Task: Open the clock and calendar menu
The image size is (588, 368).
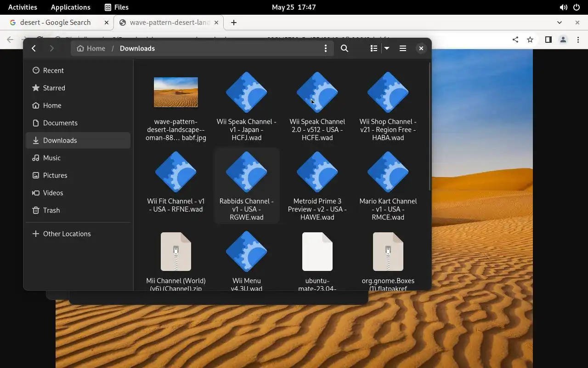Action: (x=294, y=7)
